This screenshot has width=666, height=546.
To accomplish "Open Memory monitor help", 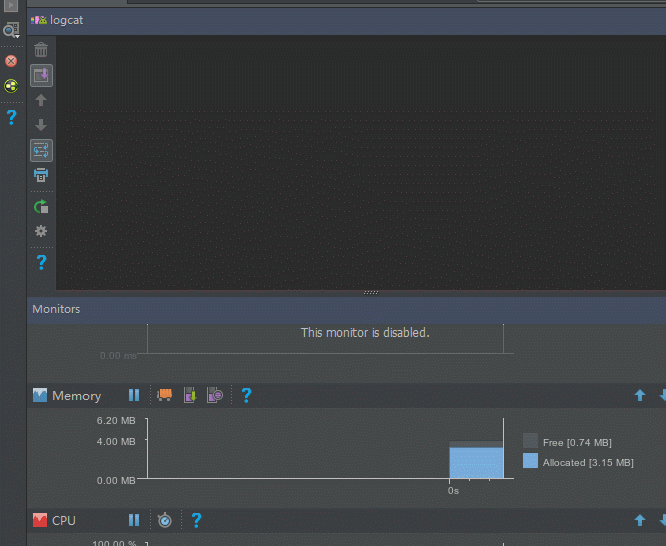I will pyautogui.click(x=246, y=396).
